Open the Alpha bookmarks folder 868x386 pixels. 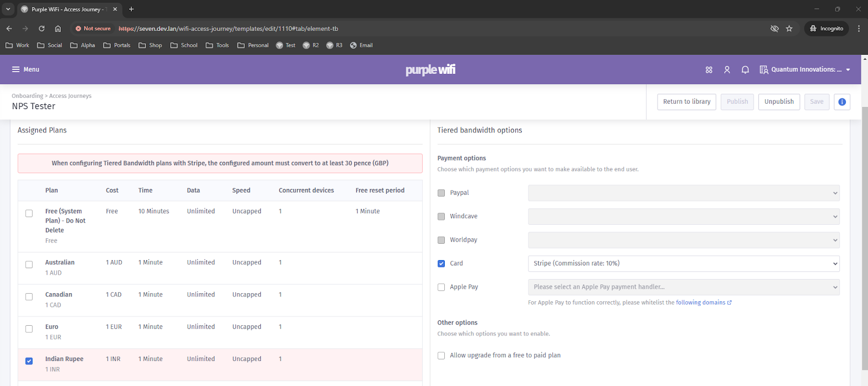coord(82,45)
